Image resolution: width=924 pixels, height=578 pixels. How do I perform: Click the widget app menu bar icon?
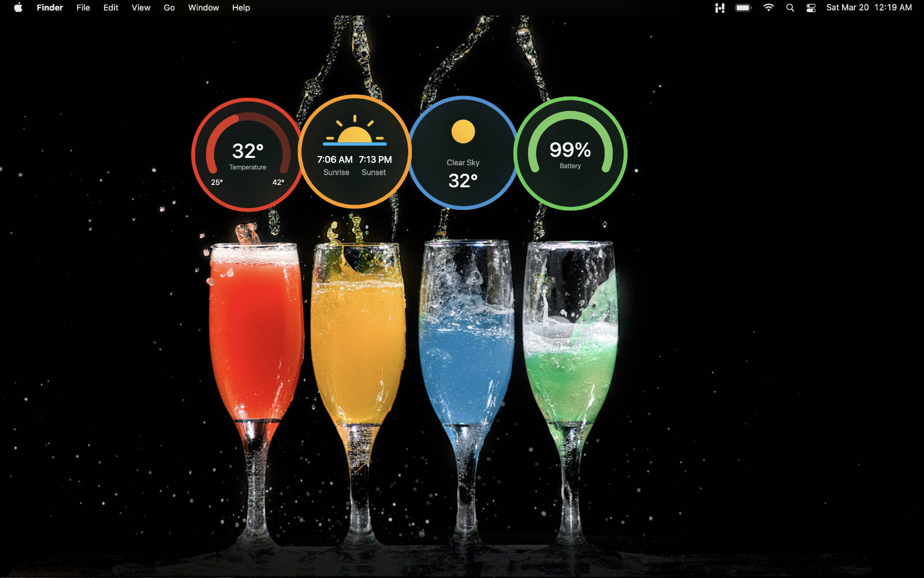720,8
